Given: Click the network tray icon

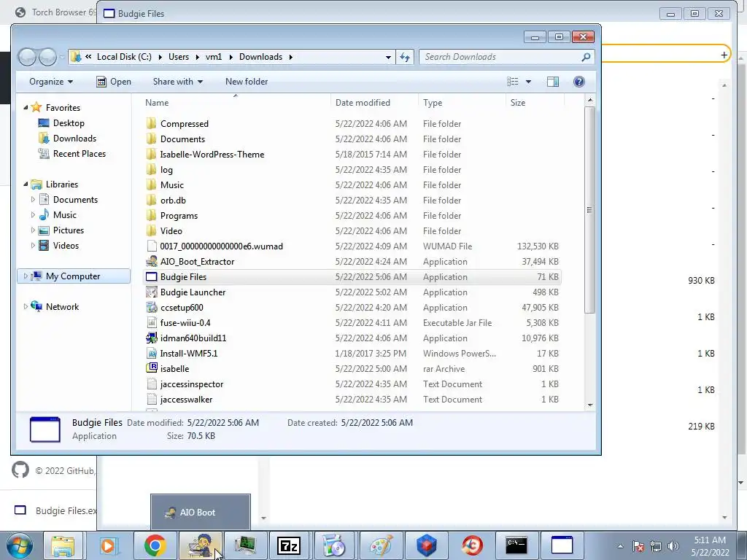Looking at the screenshot, I should pyautogui.click(x=656, y=546).
